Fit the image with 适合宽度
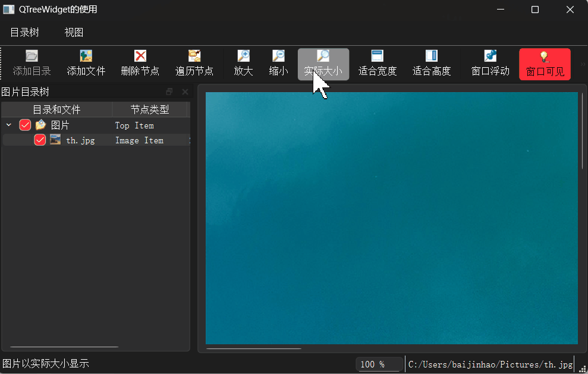Image resolution: width=588 pixels, height=374 pixels. [378, 64]
